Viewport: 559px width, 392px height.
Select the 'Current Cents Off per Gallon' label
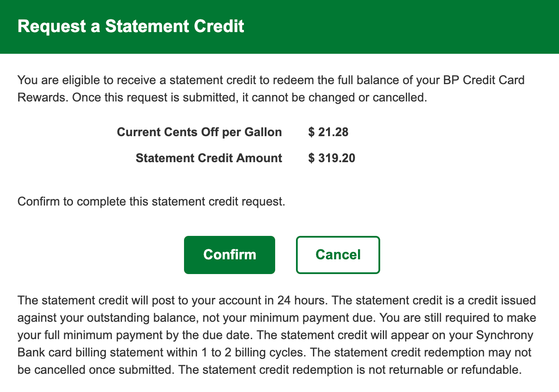pyautogui.click(x=199, y=132)
